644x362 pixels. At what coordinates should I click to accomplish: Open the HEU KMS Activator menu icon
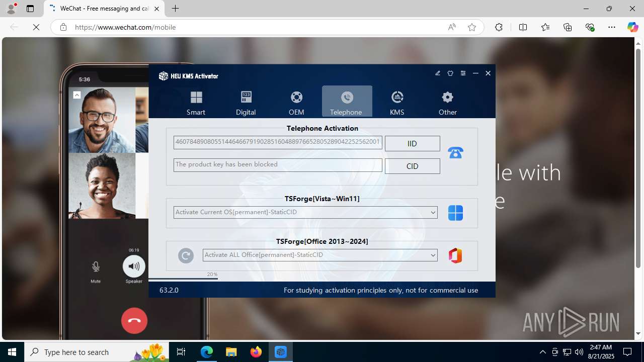[463, 73]
